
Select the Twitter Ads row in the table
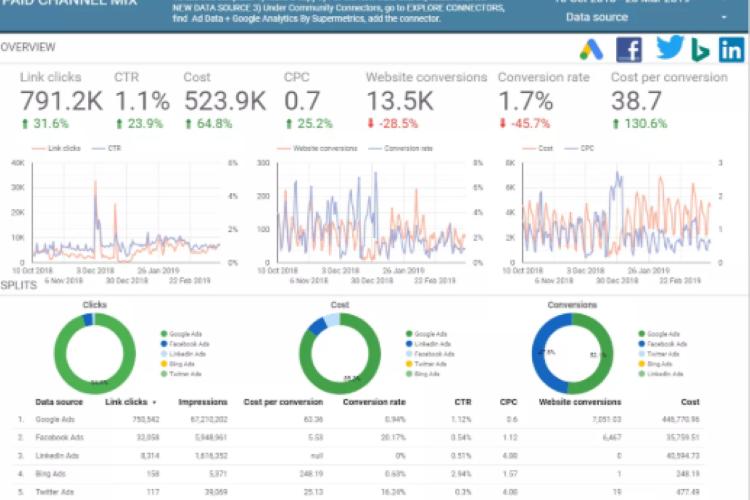point(359,491)
